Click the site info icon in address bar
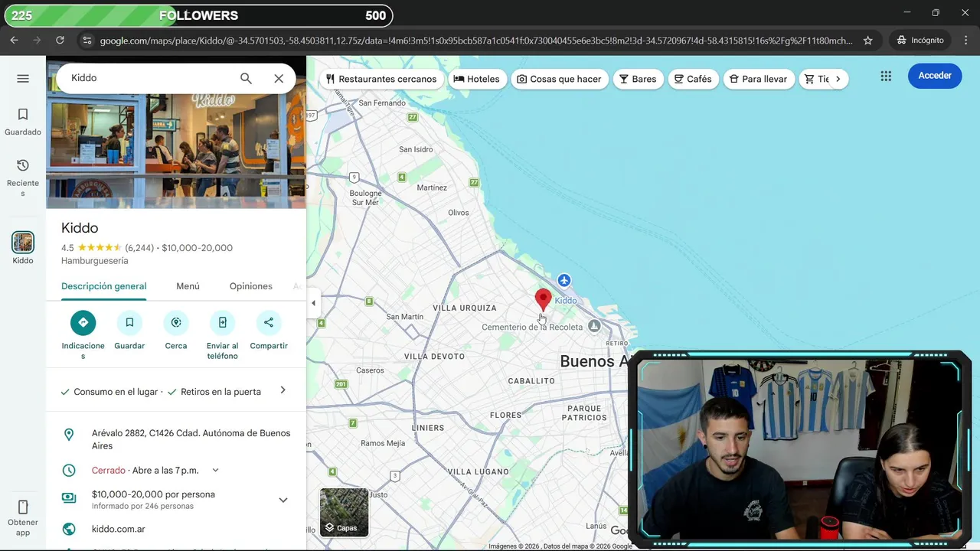Image resolution: width=980 pixels, height=551 pixels. click(x=87, y=41)
